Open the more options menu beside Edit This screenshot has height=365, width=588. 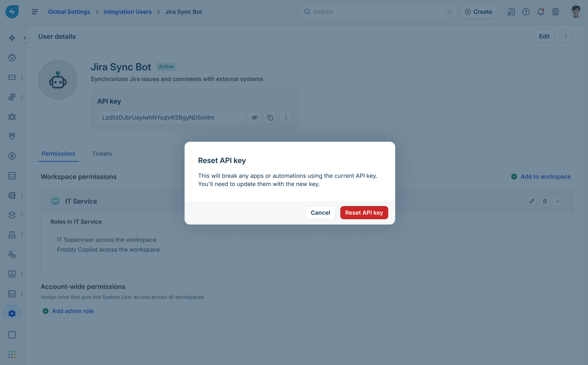pyautogui.click(x=566, y=36)
